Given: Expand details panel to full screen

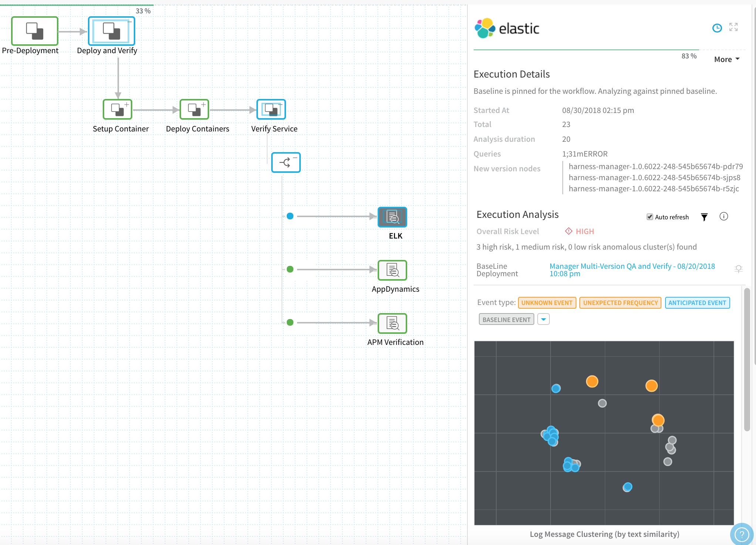Looking at the screenshot, I should pyautogui.click(x=733, y=27).
